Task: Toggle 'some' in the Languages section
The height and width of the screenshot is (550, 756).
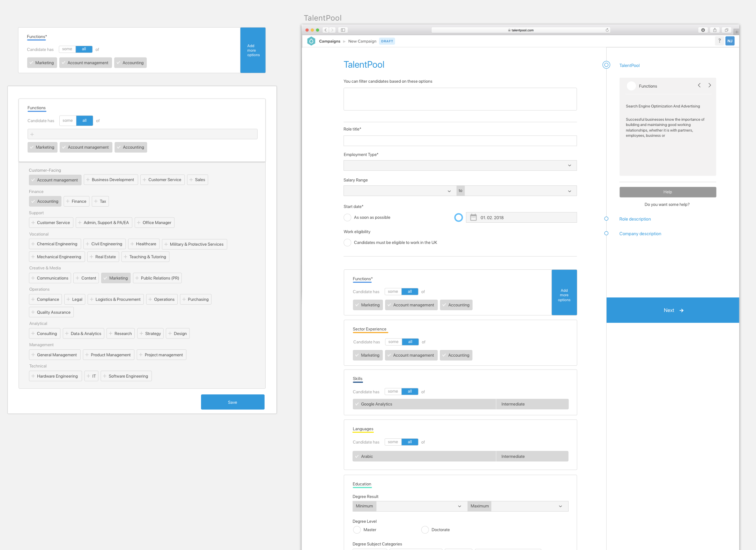Action: pyautogui.click(x=393, y=442)
